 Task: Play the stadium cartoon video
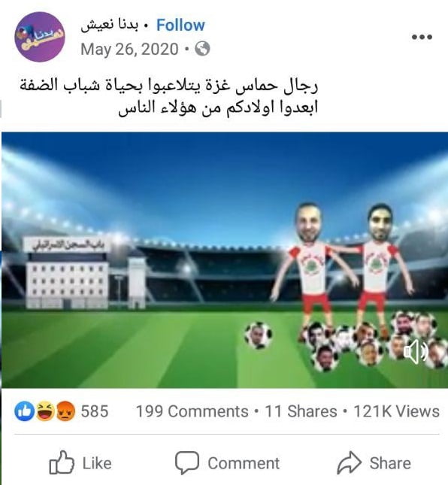pyautogui.click(x=225, y=260)
